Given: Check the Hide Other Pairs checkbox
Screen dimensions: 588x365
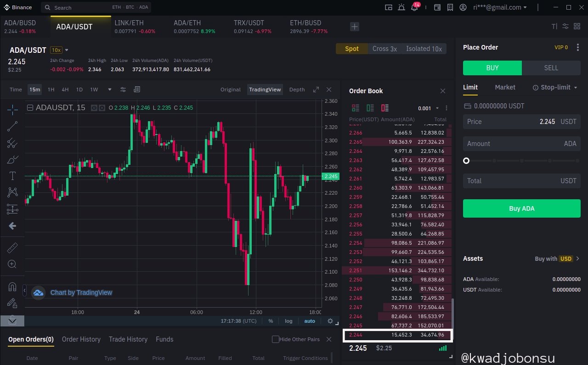Looking at the screenshot, I should [x=276, y=339].
